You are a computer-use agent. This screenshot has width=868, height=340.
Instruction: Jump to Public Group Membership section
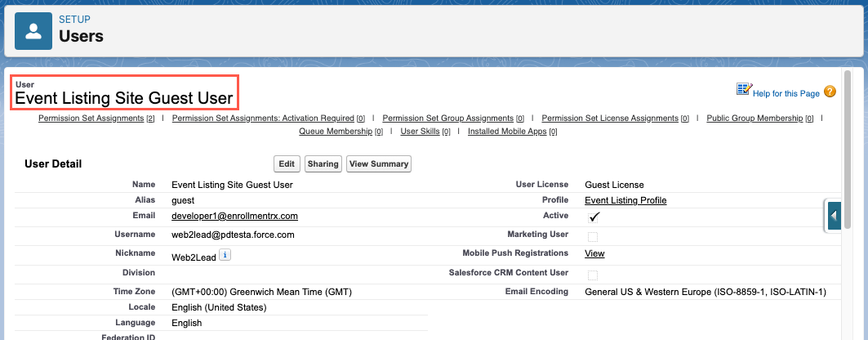click(x=754, y=119)
